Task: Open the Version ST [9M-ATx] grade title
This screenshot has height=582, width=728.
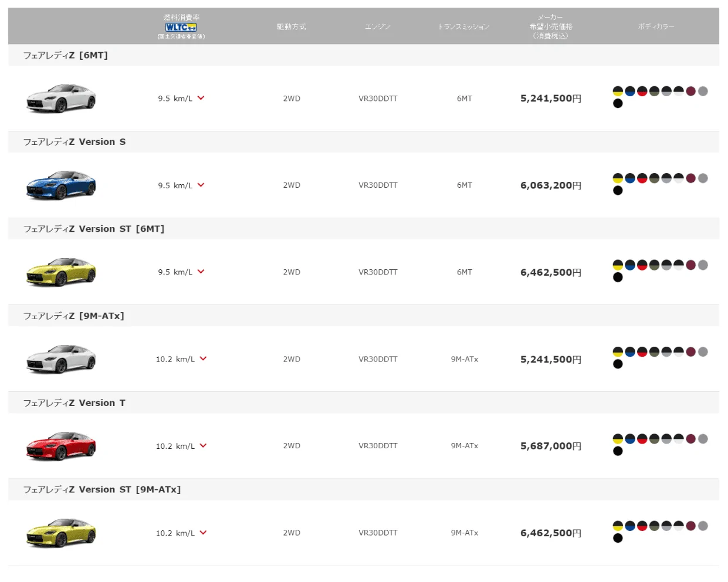Action: click(x=102, y=489)
